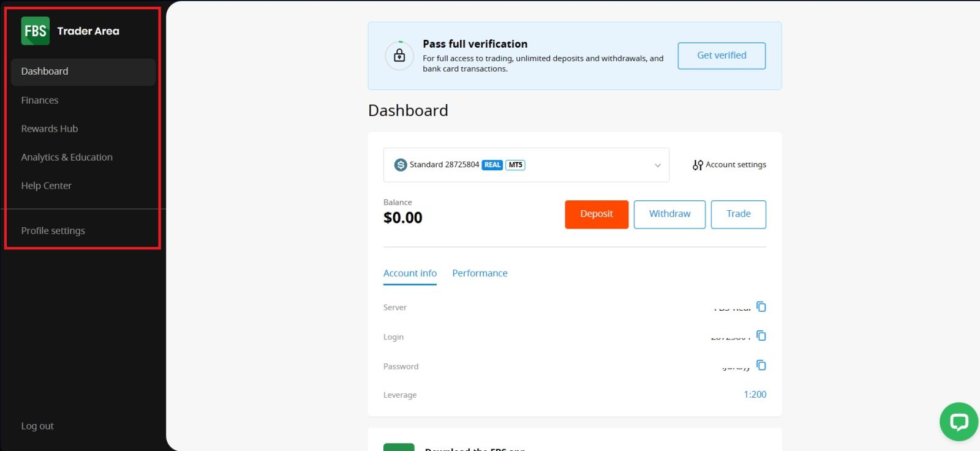Select the Account info tab
The width and height of the screenshot is (980, 451).
click(x=410, y=273)
